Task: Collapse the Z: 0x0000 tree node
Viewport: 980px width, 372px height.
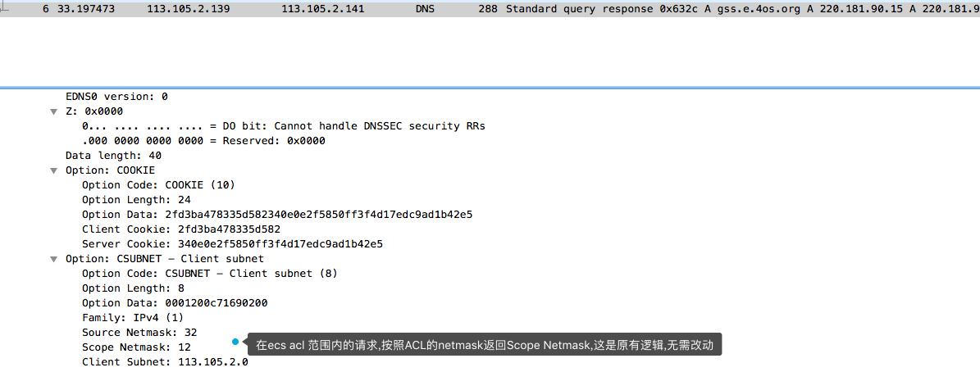Action: [53, 111]
